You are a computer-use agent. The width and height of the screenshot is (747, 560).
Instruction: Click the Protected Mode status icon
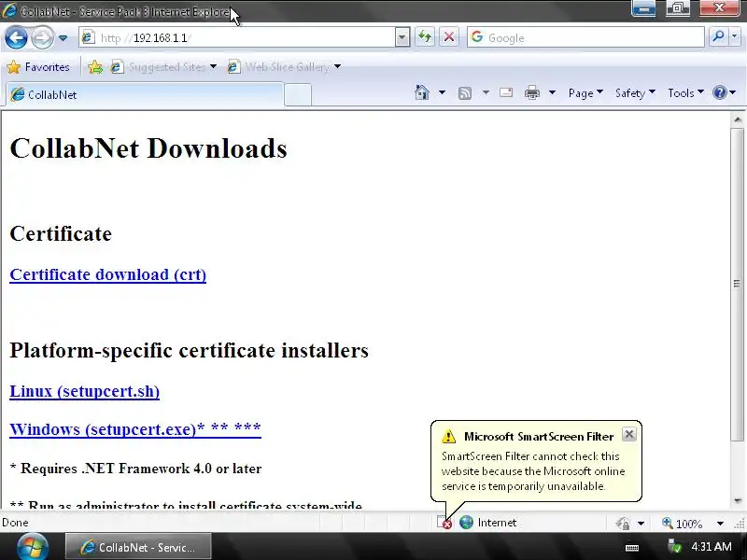coord(623,524)
